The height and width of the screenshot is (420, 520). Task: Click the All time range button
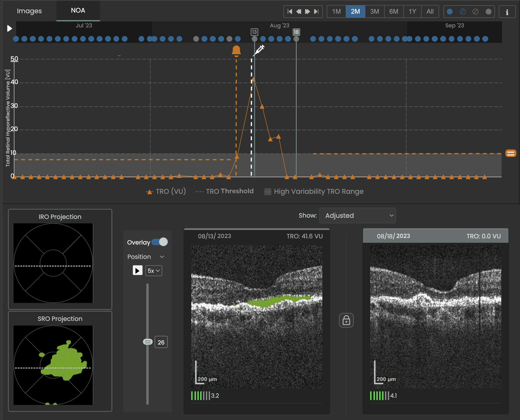(430, 11)
